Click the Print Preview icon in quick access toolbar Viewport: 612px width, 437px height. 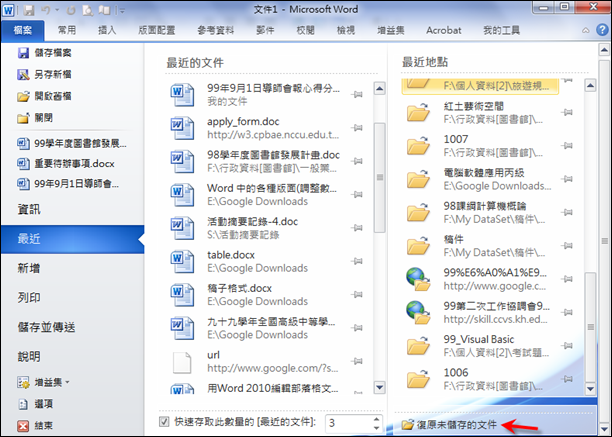pyautogui.click(x=87, y=10)
